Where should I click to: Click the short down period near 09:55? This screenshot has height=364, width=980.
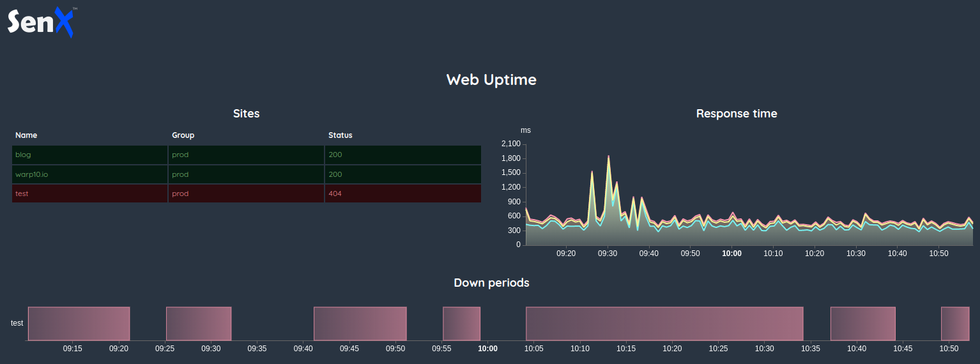point(461,324)
